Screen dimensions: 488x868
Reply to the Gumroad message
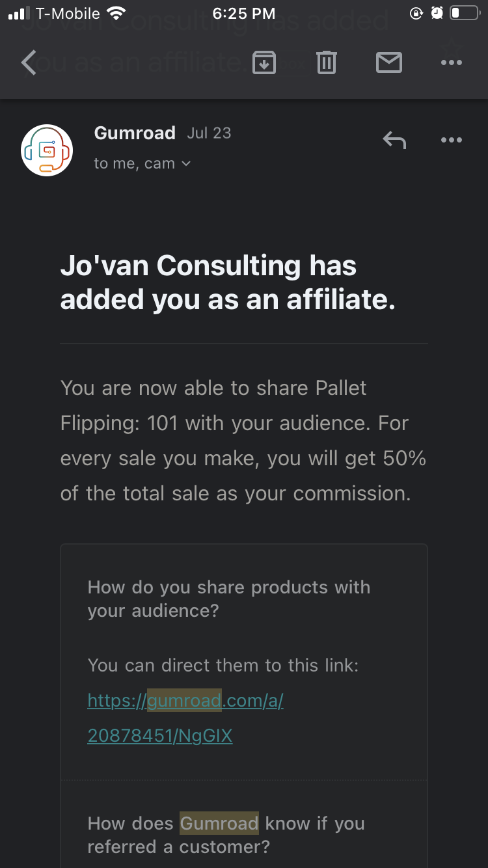pos(394,139)
